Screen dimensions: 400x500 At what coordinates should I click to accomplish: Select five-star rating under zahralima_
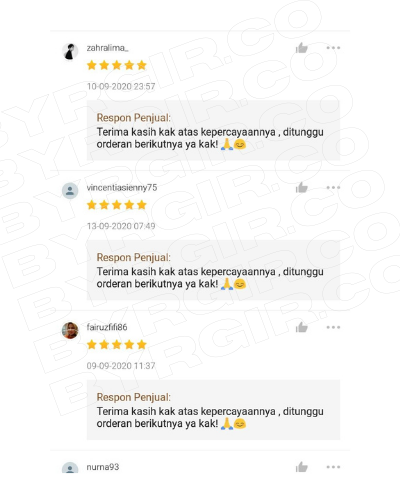click(117, 65)
